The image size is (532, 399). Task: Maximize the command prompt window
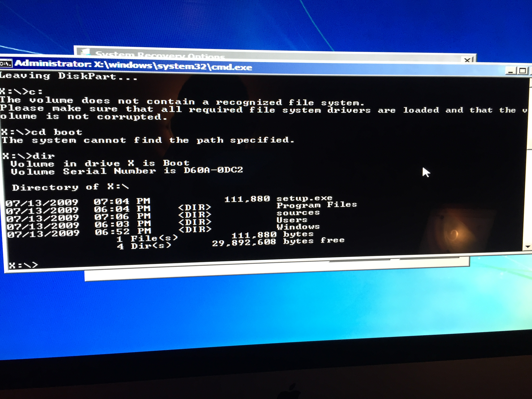pyautogui.click(x=523, y=71)
